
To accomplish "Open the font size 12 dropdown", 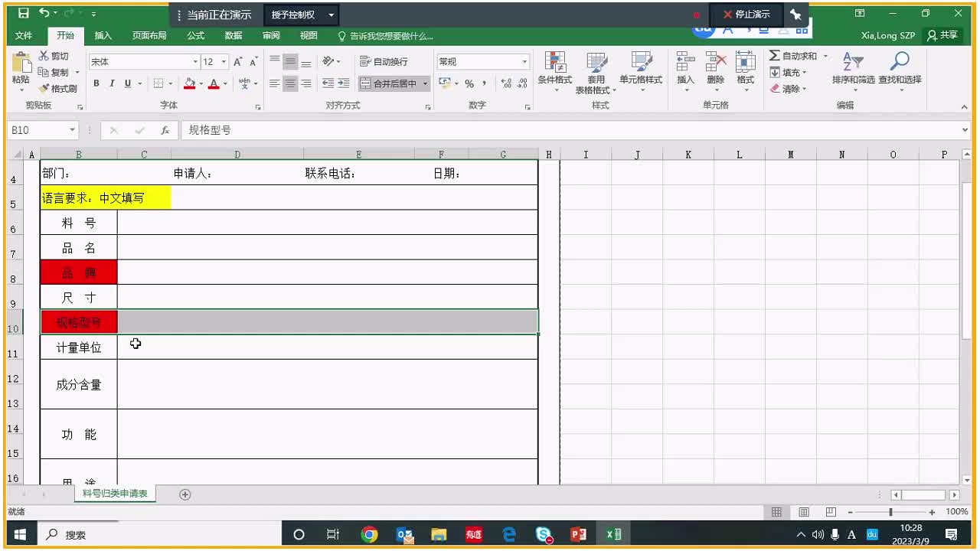I will click(224, 61).
